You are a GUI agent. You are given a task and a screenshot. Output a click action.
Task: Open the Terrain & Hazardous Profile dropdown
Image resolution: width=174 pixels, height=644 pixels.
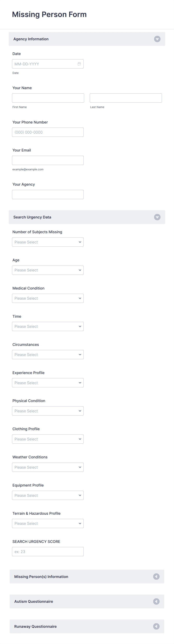click(x=48, y=523)
